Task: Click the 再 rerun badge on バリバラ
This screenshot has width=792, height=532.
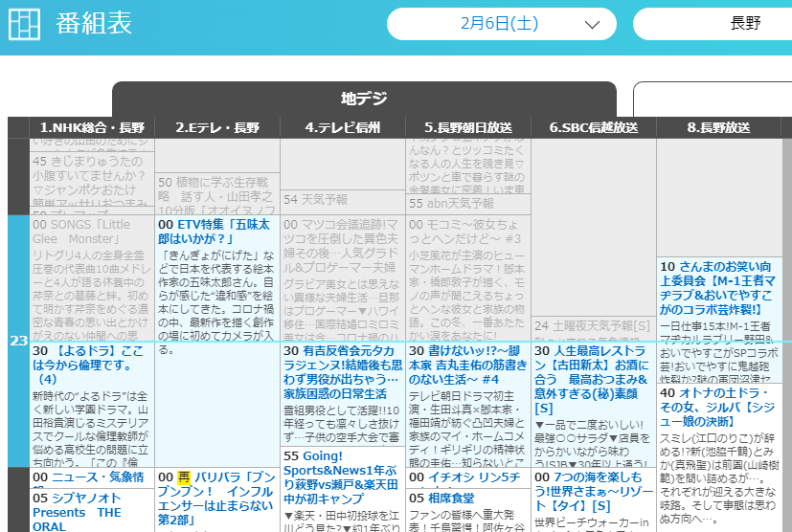Action: pos(184,477)
